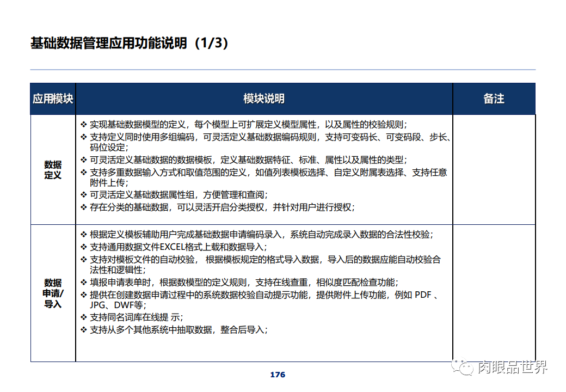Click the line starting 实现基础数据模型的定义
This screenshot has height=392, width=566.
click(248, 125)
